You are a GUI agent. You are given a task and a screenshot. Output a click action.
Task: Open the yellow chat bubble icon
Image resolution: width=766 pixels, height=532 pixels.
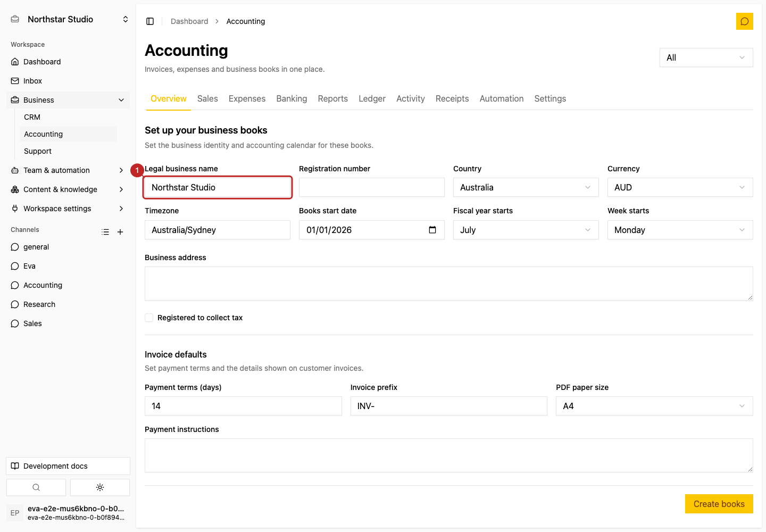pyautogui.click(x=745, y=21)
